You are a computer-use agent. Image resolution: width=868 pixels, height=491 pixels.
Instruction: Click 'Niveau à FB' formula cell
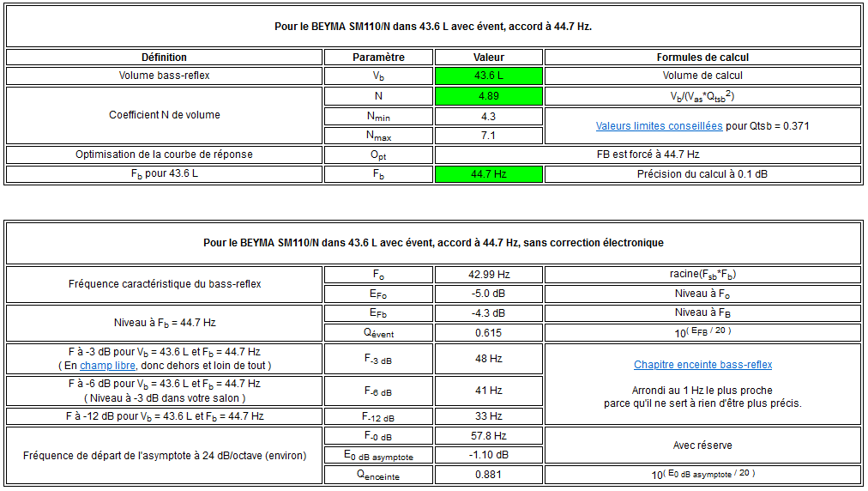coord(702,313)
